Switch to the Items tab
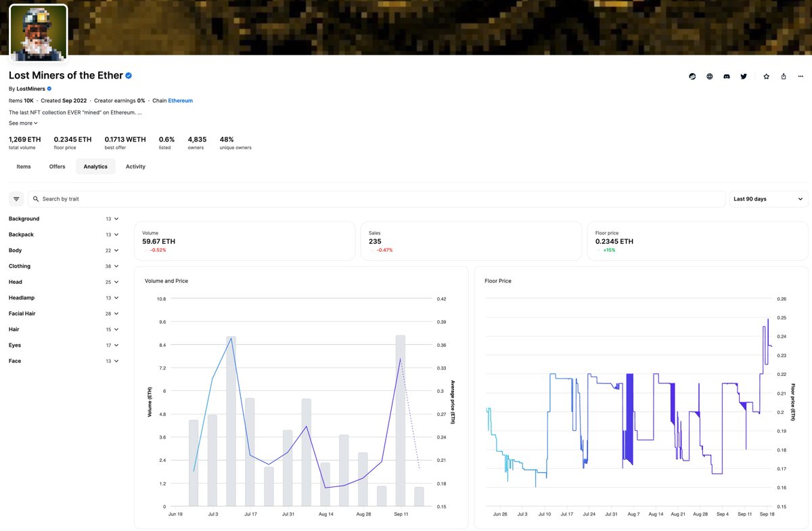Screen dimensions: 812x531 (24, 167)
